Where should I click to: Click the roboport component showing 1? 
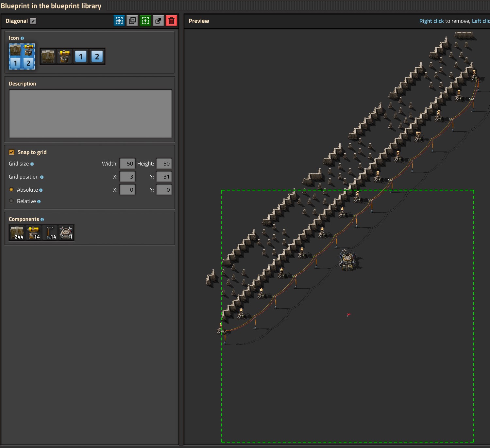[x=66, y=232]
